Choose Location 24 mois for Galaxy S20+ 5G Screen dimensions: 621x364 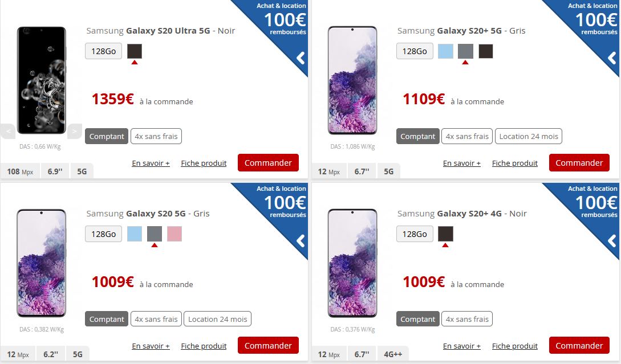528,136
